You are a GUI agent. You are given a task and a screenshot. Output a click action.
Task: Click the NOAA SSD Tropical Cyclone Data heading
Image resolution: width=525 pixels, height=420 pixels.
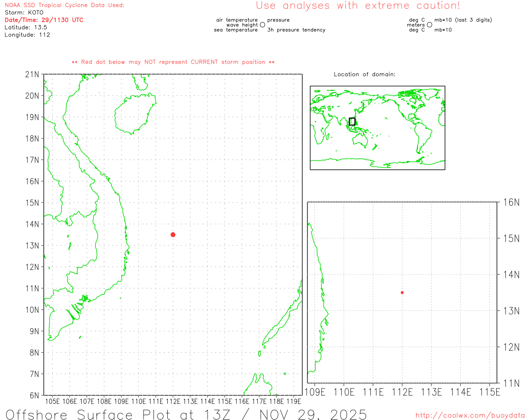pos(64,5)
